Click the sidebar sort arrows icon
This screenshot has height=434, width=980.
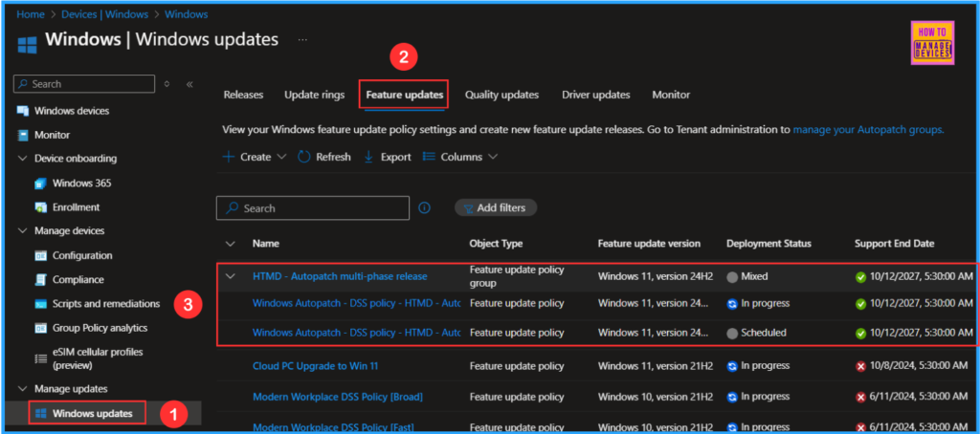coord(167,84)
